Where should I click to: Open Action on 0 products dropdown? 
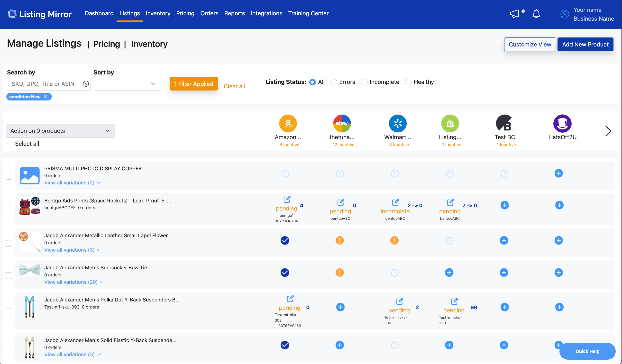click(60, 131)
